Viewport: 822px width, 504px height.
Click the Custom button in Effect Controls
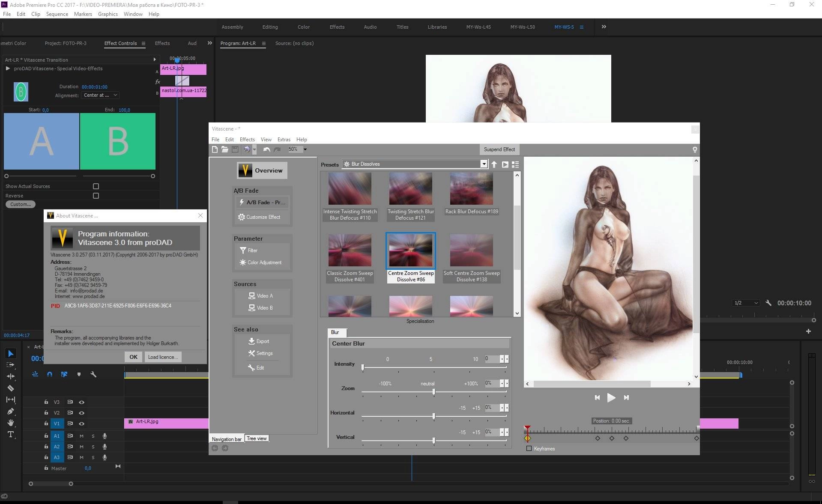[x=20, y=204]
